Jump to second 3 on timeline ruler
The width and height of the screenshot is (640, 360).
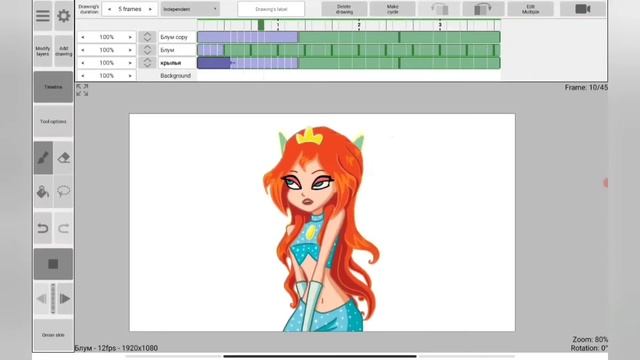coord(440,25)
